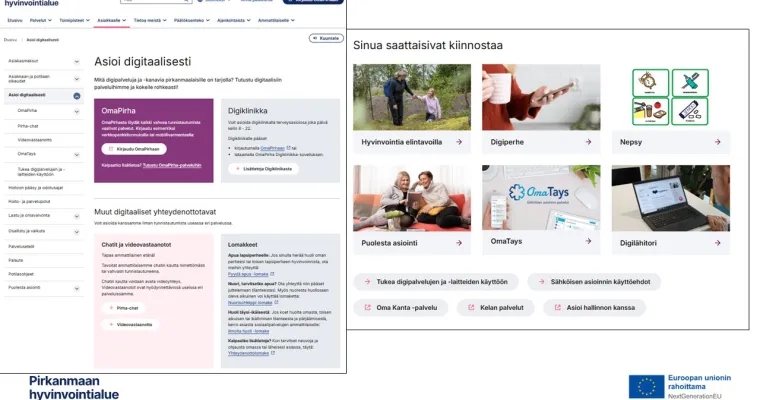Select Potilasohjeet in the sidebar
Viewport: 760px width, 400px height.
[x=21, y=274]
